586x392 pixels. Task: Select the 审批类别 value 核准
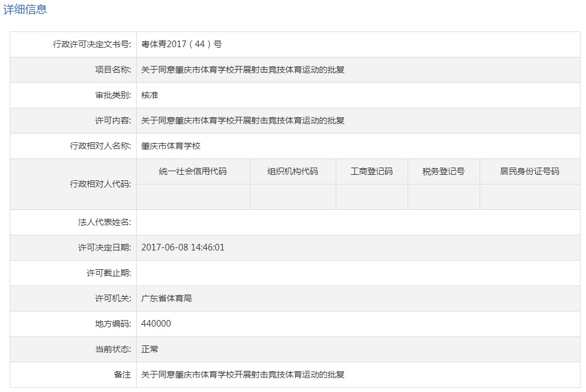[x=149, y=95]
